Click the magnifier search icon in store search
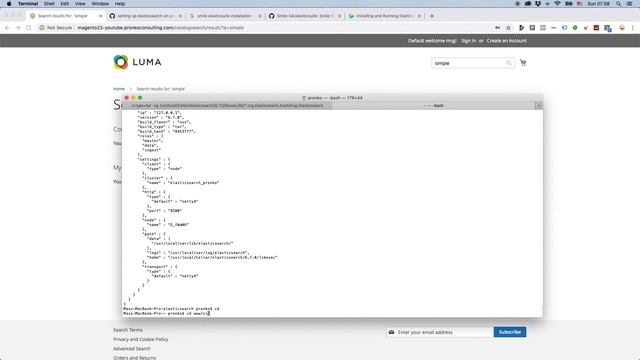 (x=509, y=63)
